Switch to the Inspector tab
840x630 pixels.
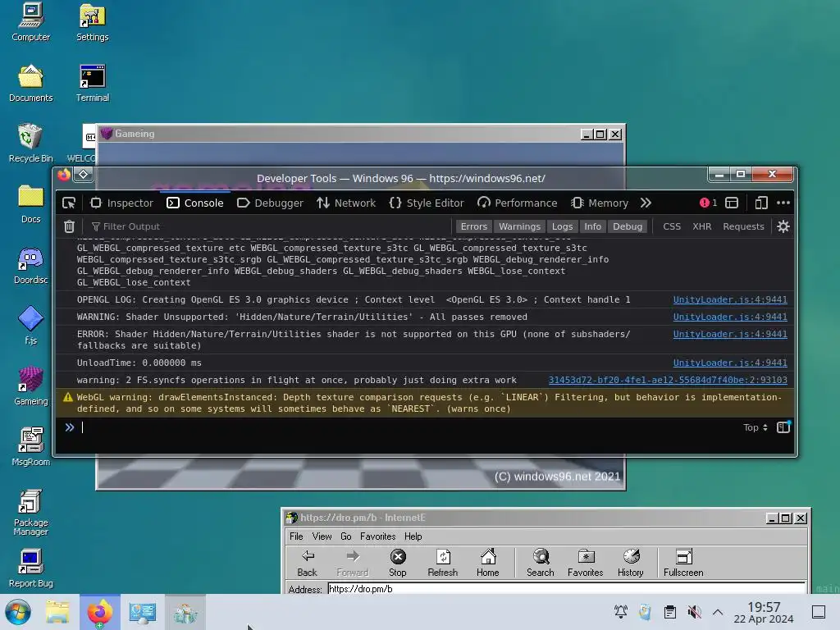point(122,203)
